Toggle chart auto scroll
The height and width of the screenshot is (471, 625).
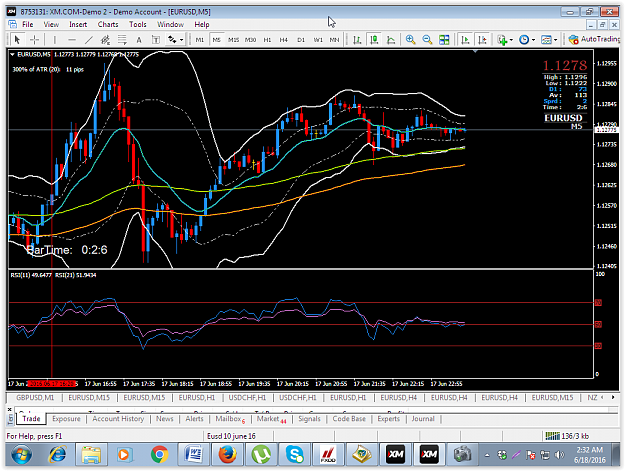click(465, 39)
